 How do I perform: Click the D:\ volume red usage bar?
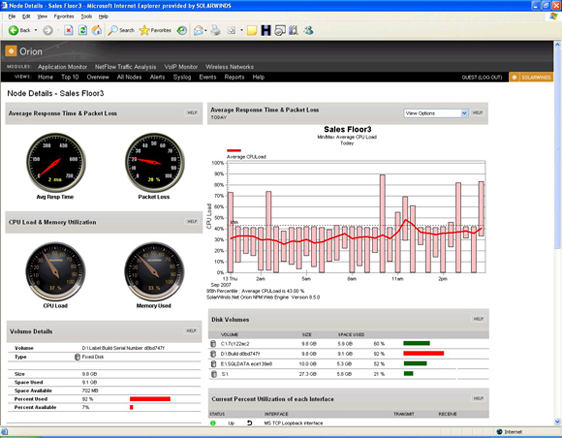click(424, 353)
